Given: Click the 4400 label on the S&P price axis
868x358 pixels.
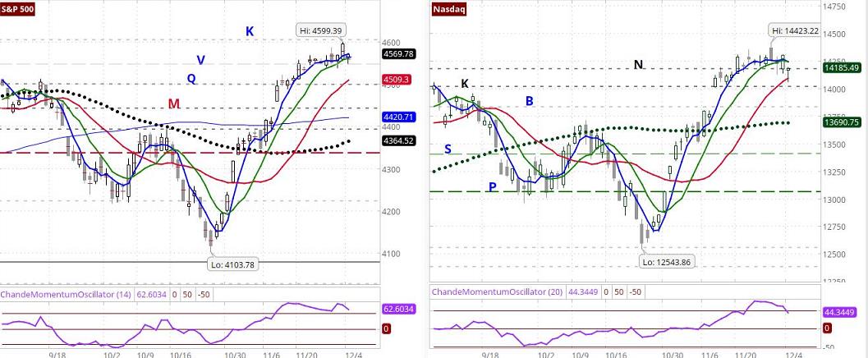Looking at the screenshot, I should 392,127.
